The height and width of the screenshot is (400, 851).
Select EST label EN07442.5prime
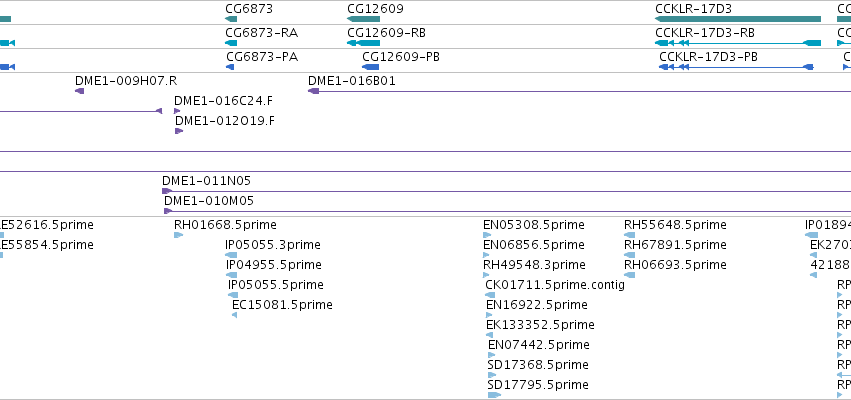click(539, 345)
